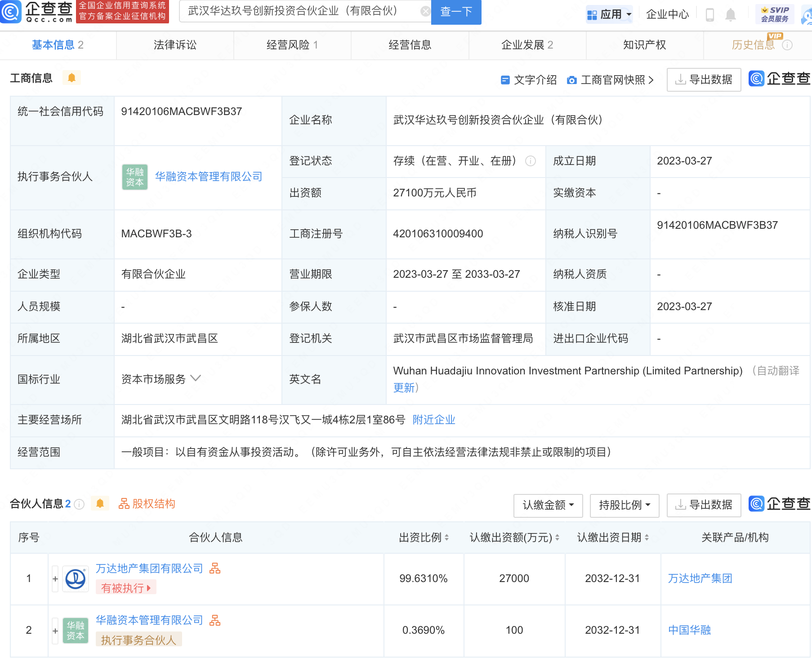Click 华融资本 logo in 执行事务合伙人 row
812x658 pixels.
tap(135, 177)
